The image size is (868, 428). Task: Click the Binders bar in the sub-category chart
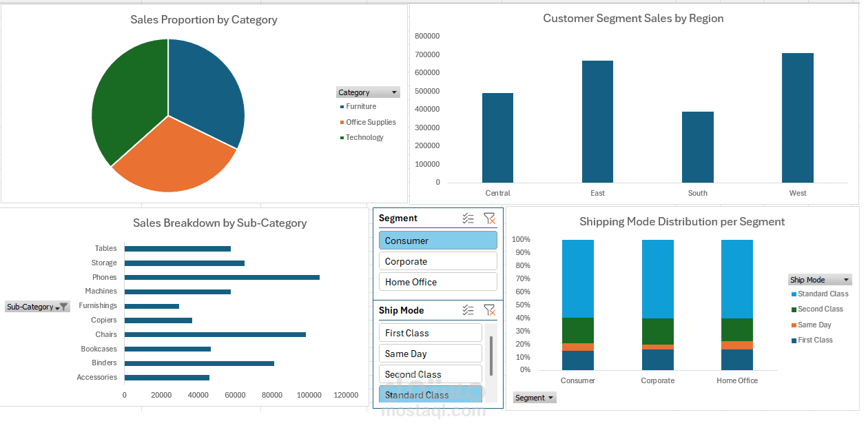[199, 363]
